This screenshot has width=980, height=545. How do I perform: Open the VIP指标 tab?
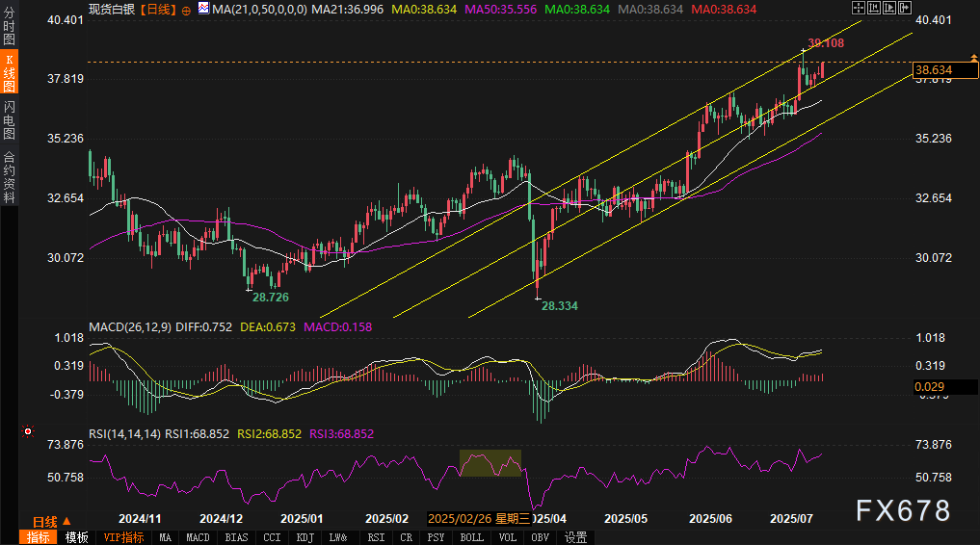tap(123, 537)
